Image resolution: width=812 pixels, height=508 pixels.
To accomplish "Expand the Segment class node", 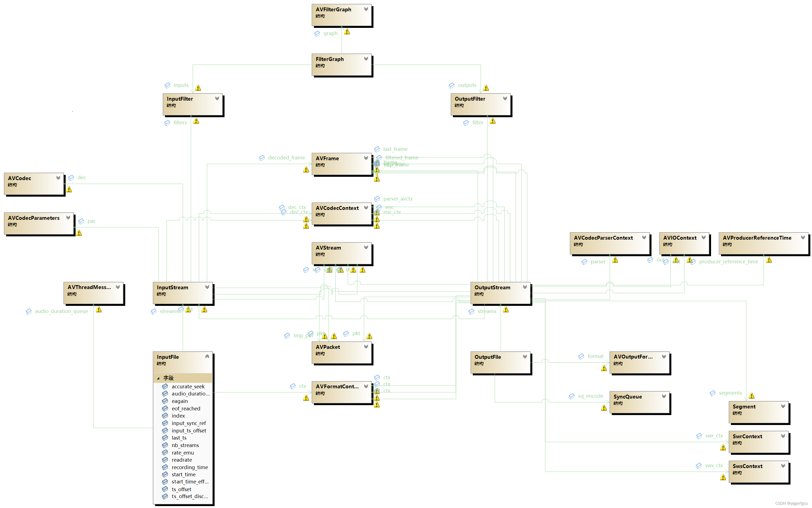I will click(x=783, y=406).
